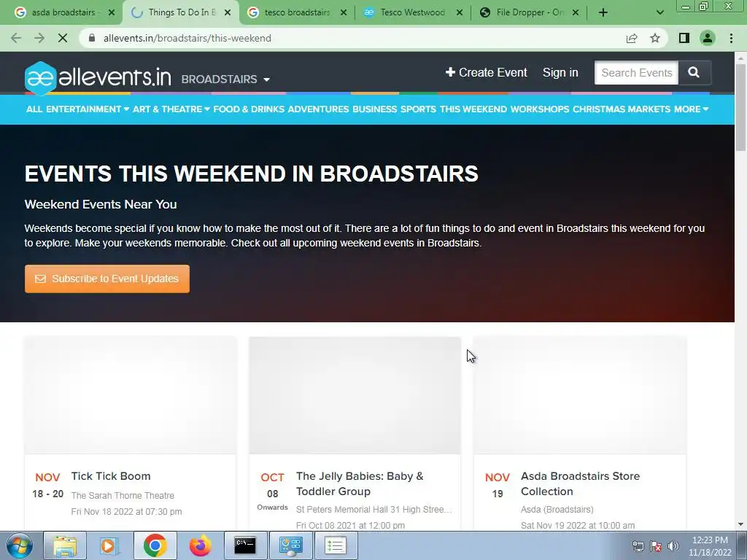This screenshot has width=747, height=560.
Task: Open the checklist app in taskbar
Action: click(x=336, y=545)
